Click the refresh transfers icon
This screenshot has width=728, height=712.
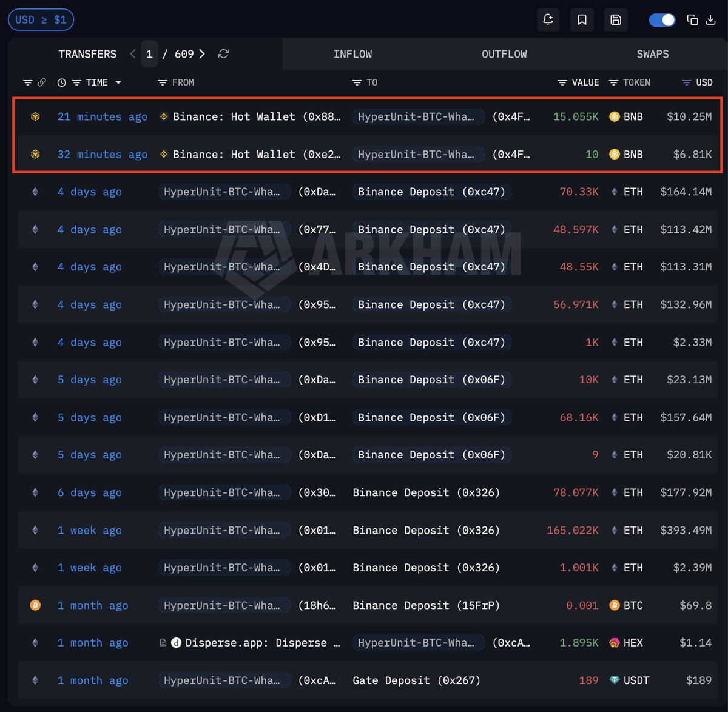tap(223, 54)
